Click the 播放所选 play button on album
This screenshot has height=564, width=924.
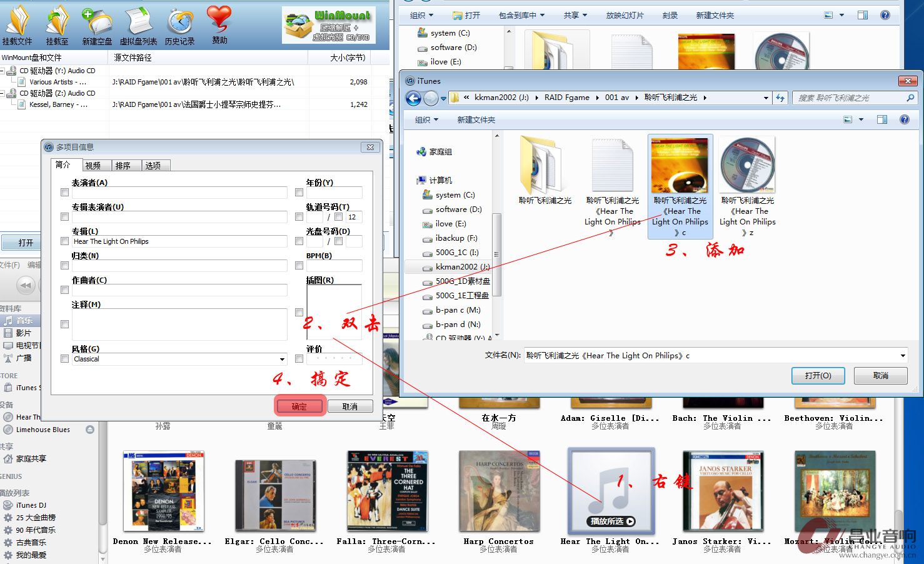tap(613, 521)
